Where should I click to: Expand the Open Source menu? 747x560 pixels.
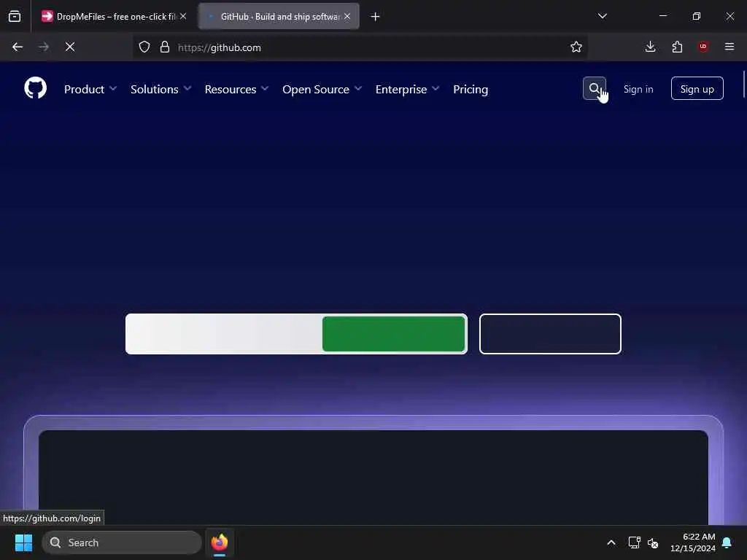click(322, 89)
